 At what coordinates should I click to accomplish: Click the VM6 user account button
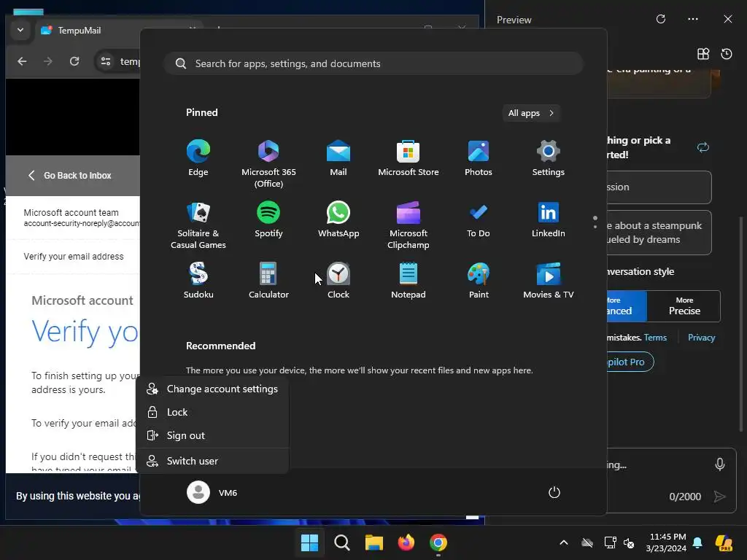212,492
